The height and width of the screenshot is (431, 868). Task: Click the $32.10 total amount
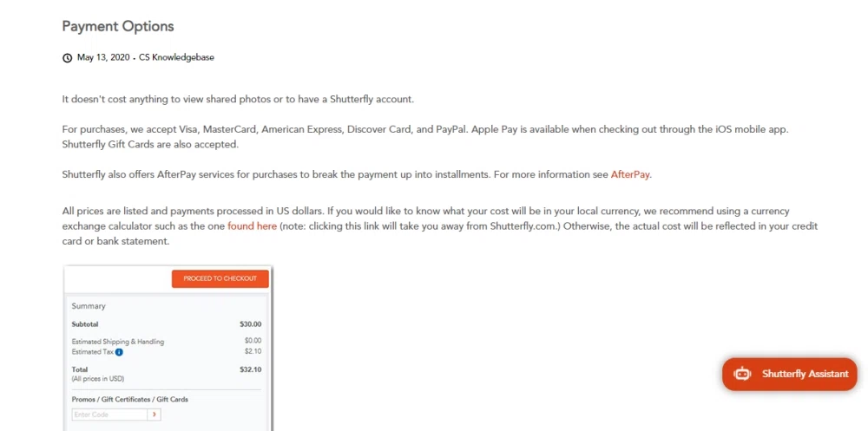tap(251, 369)
